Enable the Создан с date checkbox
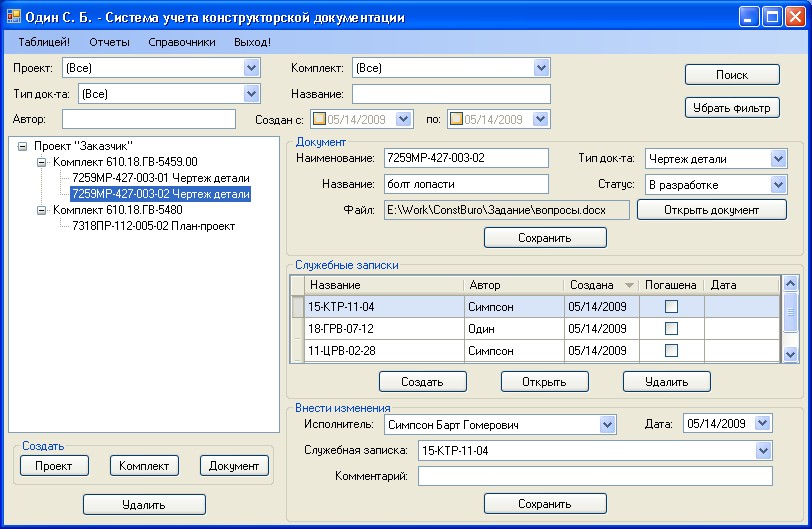 pos(320,119)
